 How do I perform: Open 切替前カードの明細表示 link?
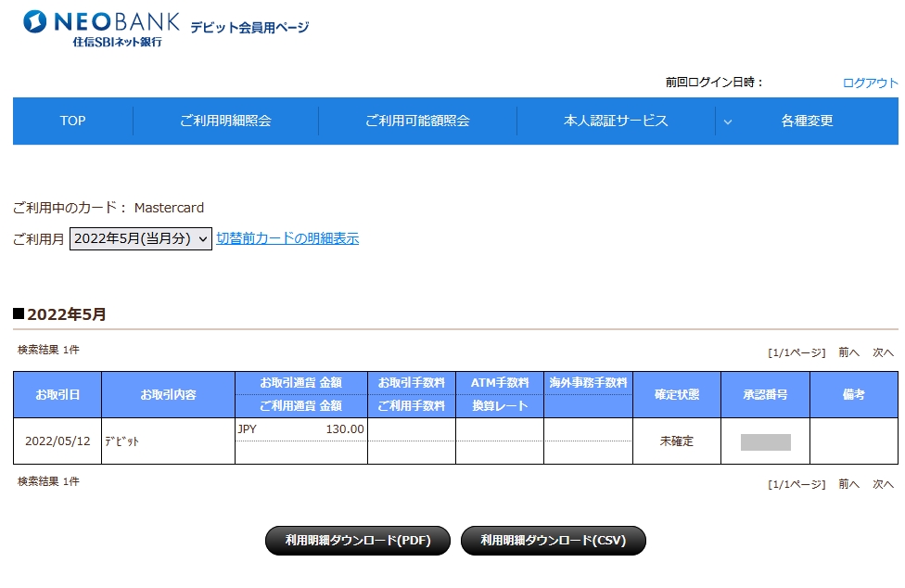pyautogui.click(x=287, y=238)
